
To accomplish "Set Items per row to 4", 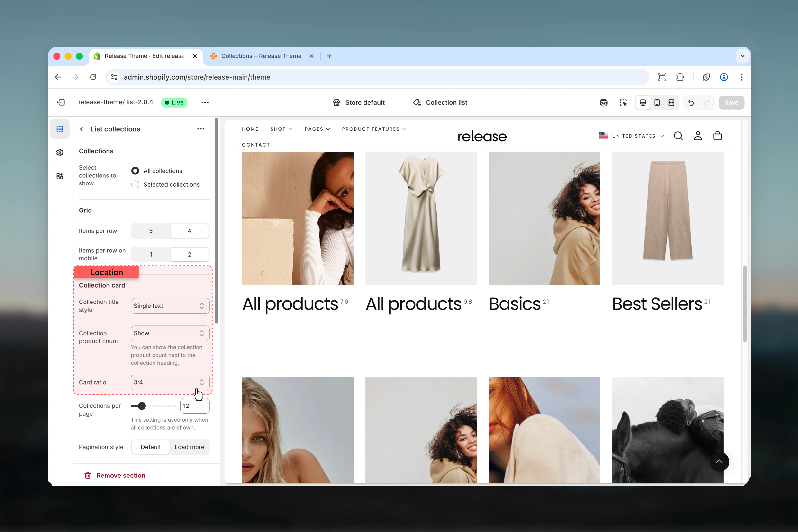I will (190, 231).
